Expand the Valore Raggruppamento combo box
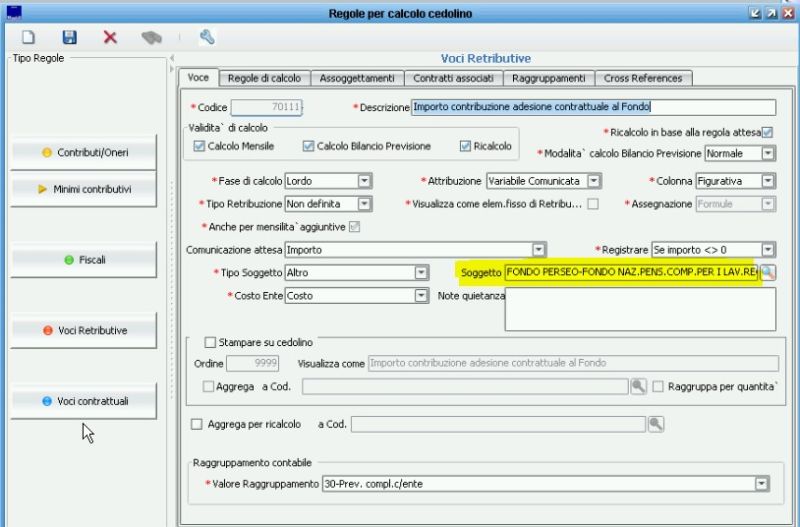Image resolution: width=800 pixels, height=527 pixels. (762, 484)
